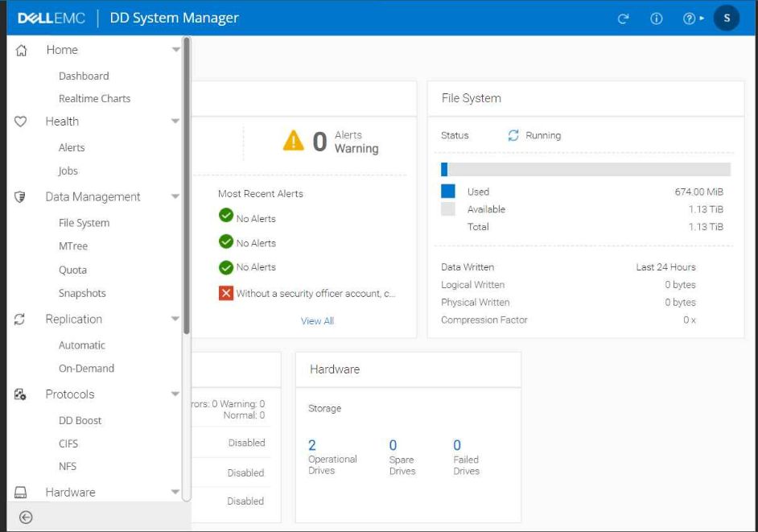Click the Compression Factor label
Screen dimensions: 758x532
(484, 320)
